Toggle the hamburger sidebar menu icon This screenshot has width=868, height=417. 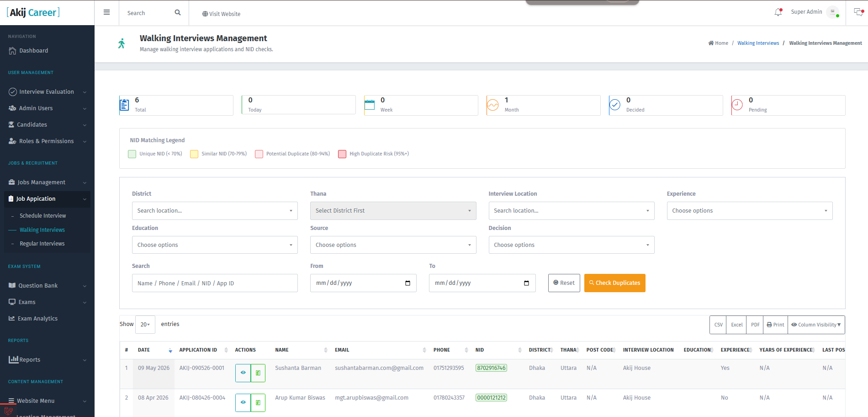pos(106,12)
